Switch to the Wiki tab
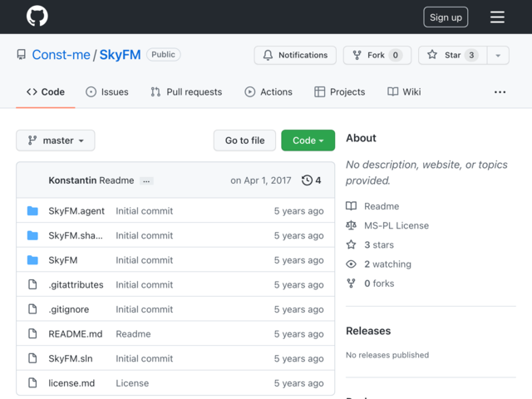Screen dimensions: 532x399 [x=404, y=92]
